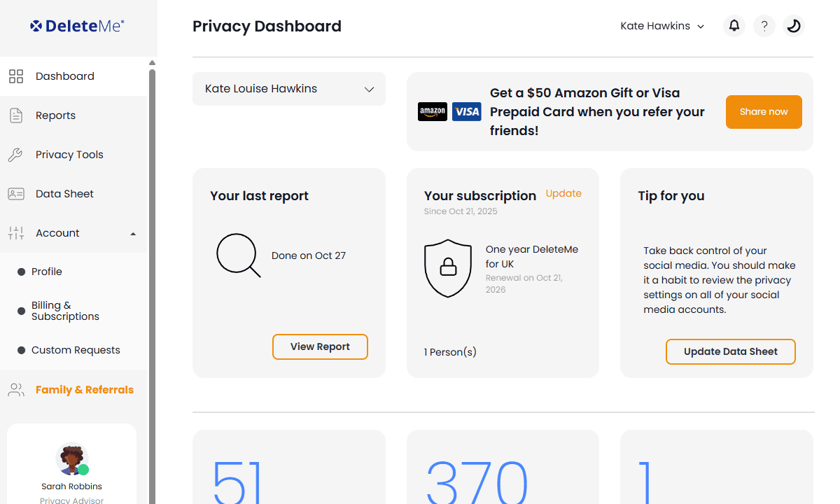Open the help question mark icon

[x=764, y=26]
